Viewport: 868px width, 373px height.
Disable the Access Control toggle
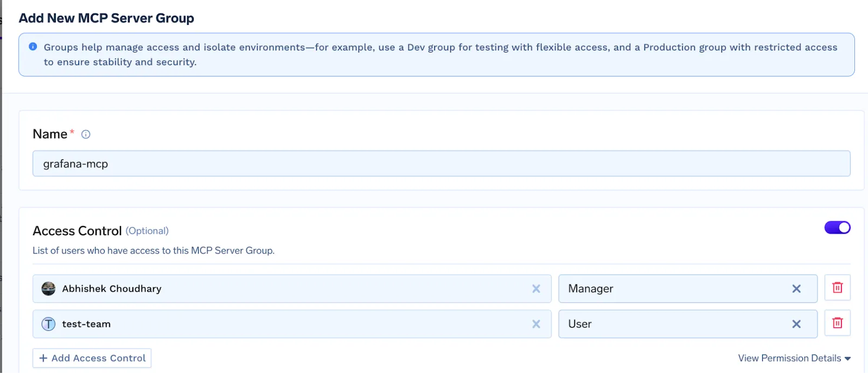coord(837,228)
